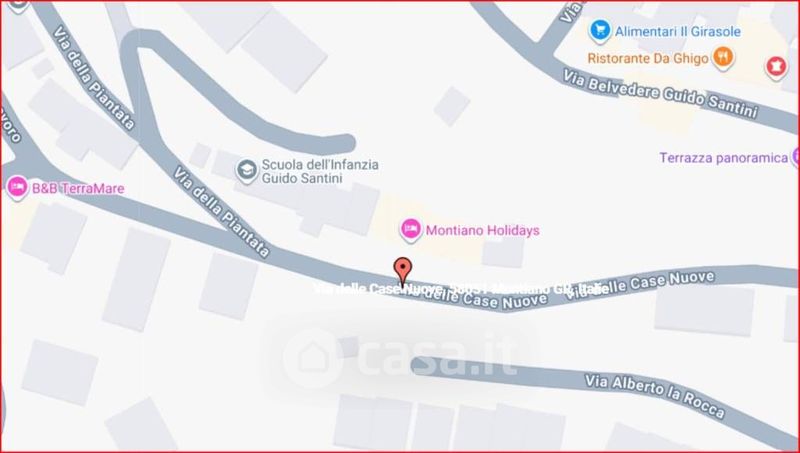Open the red clothing store marker
This screenshot has height=453, width=800.
pos(776,67)
